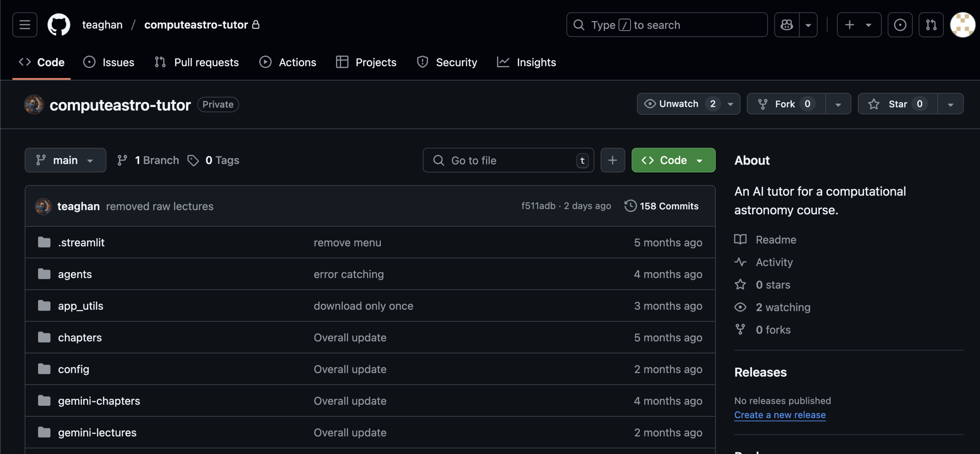The width and height of the screenshot is (980, 454).
Task: Open the Copilot chat icon
Action: 786,25
